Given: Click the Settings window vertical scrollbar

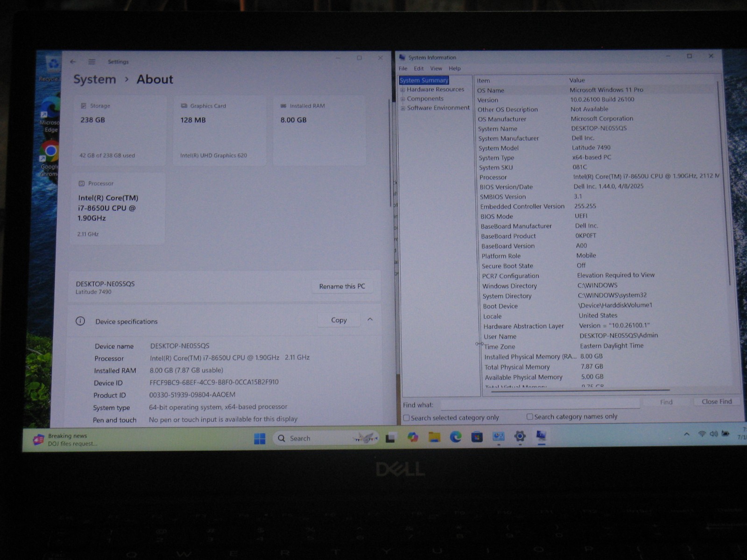Looking at the screenshot, I should pos(390,153).
